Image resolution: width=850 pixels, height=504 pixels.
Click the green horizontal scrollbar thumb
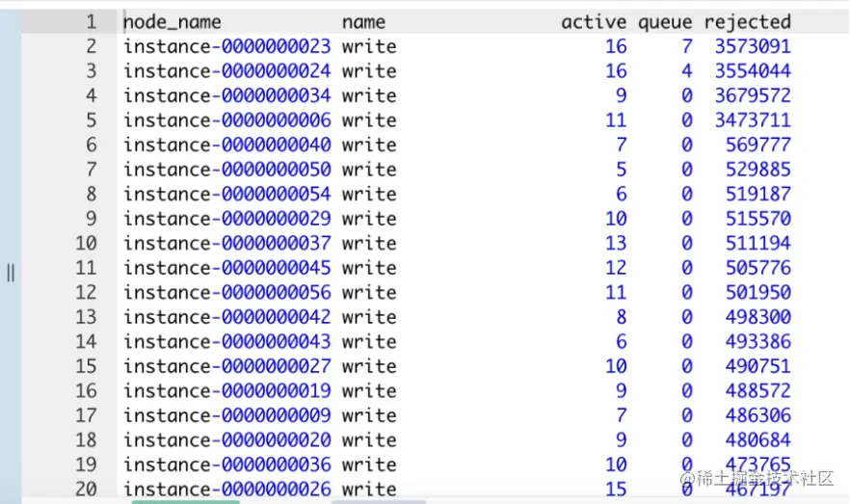click(185, 502)
